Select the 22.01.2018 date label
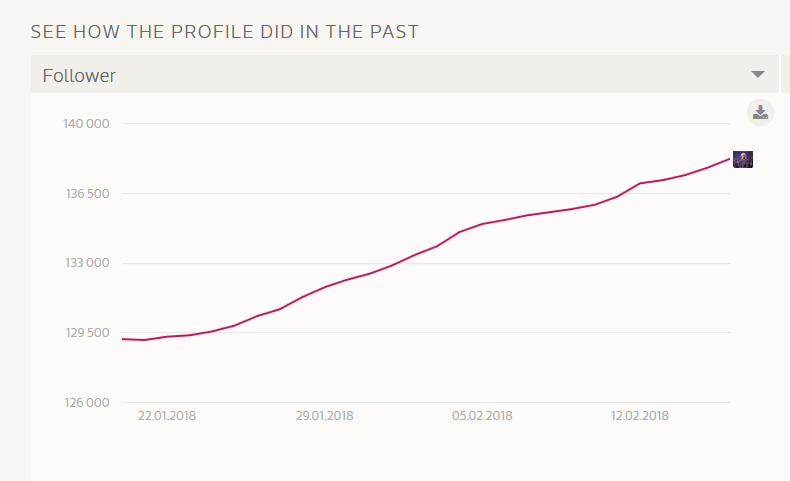This screenshot has width=790, height=481. tap(167, 416)
